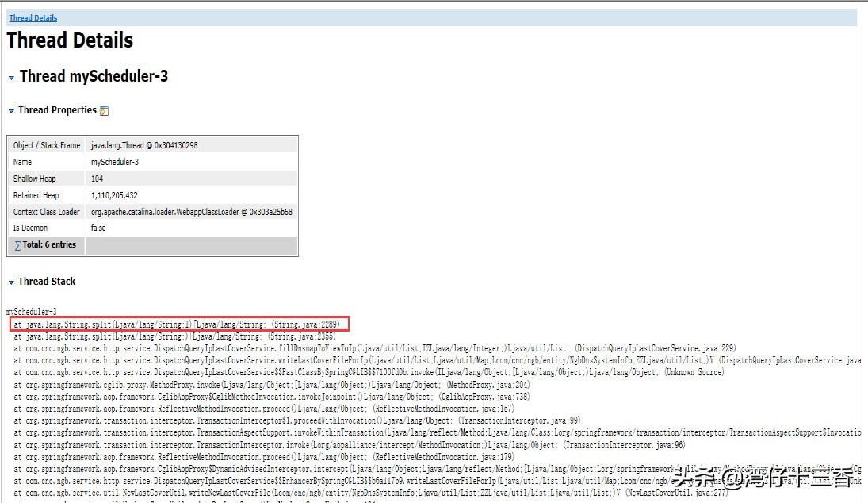Select the ReflectiveMethodInvocation.java:179 frame

point(264,457)
